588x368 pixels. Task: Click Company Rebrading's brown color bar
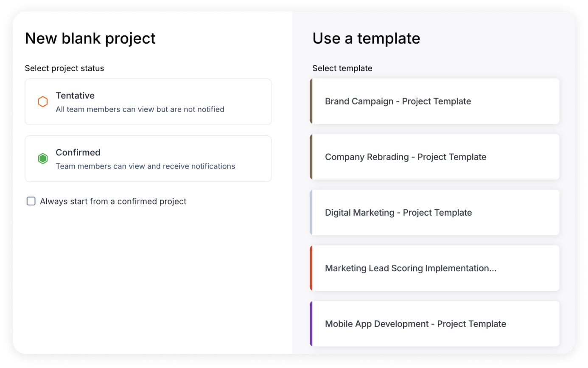pos(311,157)
